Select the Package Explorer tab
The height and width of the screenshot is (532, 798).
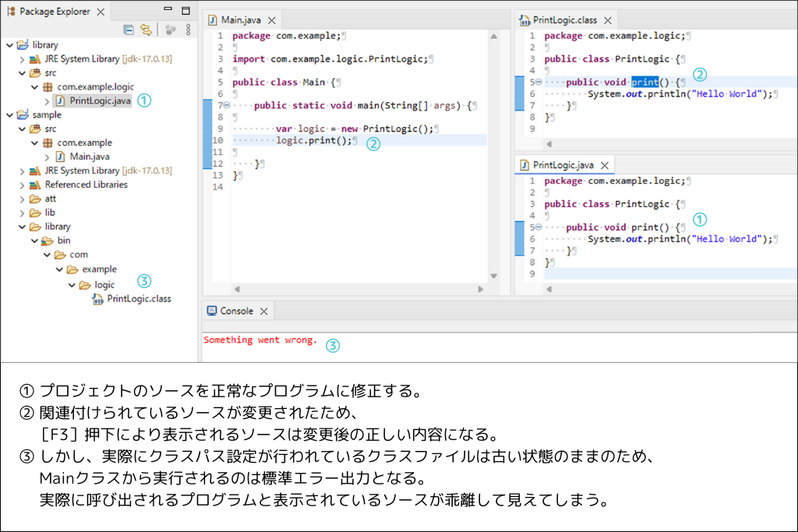pyautogui.click(x=55, y=11)
